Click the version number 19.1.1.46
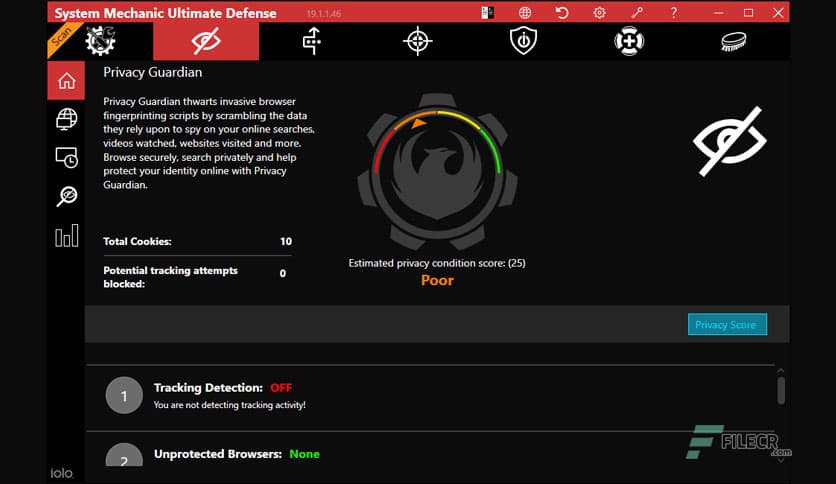The height and width of the screenshot is (484, 836). coord(324,14)
